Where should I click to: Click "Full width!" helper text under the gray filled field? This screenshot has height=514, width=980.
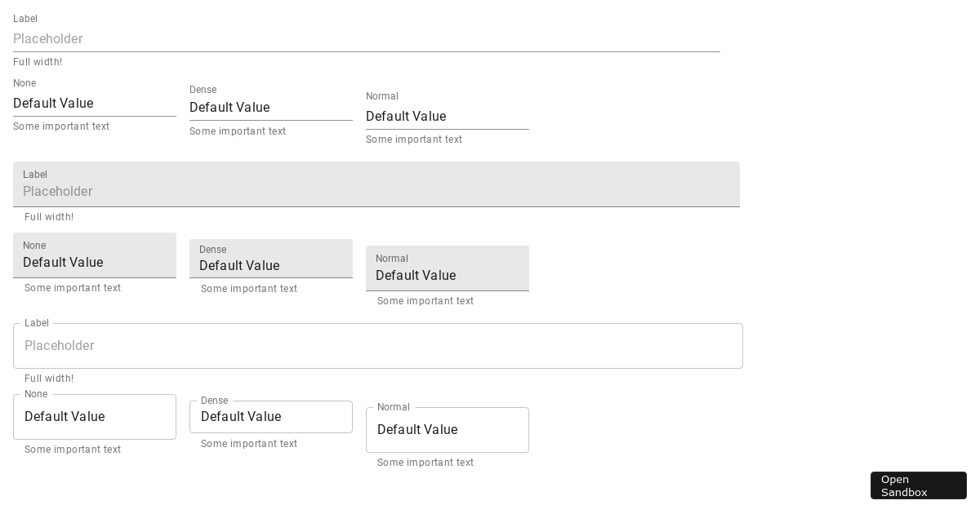49,217
